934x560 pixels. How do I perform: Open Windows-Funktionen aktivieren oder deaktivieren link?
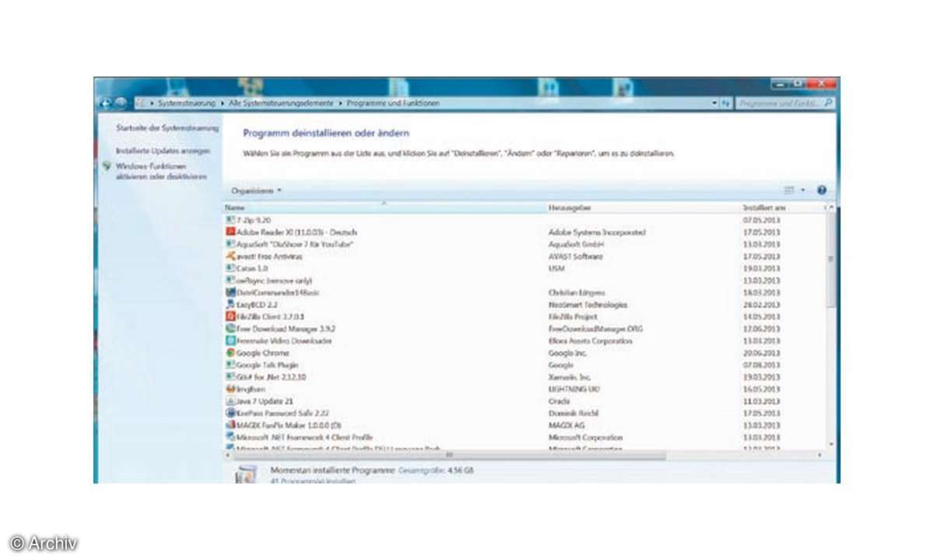[x=162, y=172]
